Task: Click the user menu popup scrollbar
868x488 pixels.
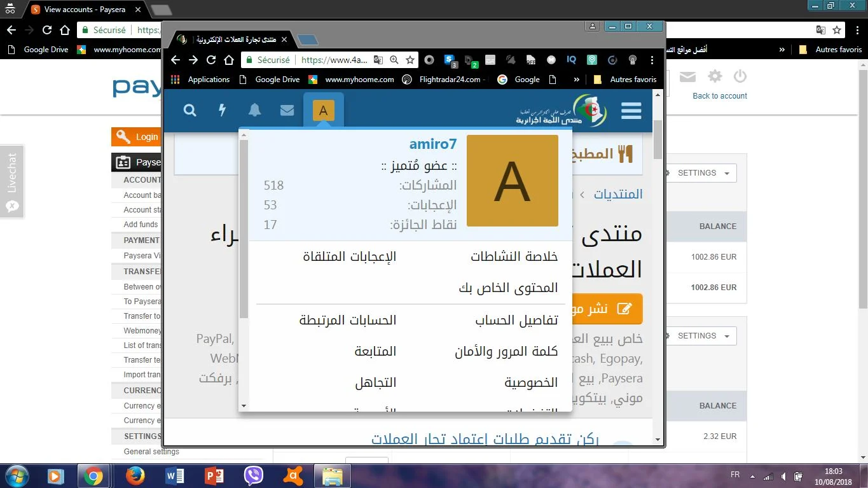Action: point(244,229)
